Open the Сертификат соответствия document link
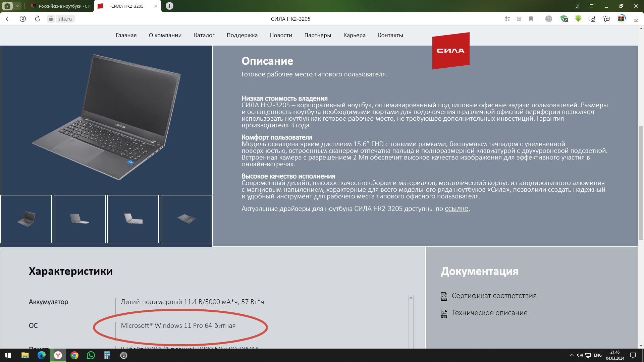Screen dimensions: 644x362 click(x=494, y=296)
